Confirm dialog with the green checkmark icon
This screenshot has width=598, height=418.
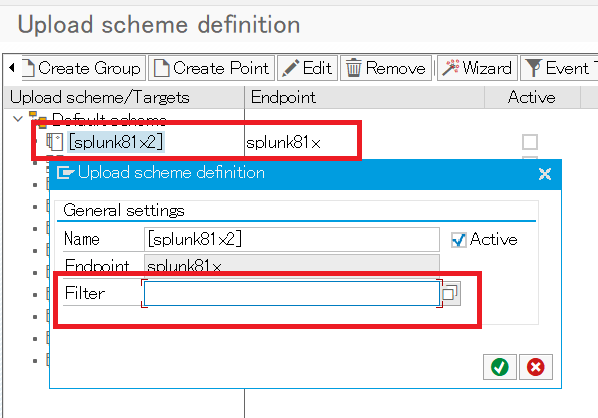click(500, 367)
